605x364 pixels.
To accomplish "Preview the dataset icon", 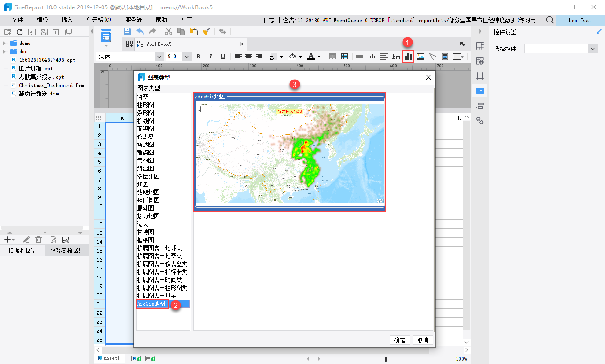I will [53, 240].
